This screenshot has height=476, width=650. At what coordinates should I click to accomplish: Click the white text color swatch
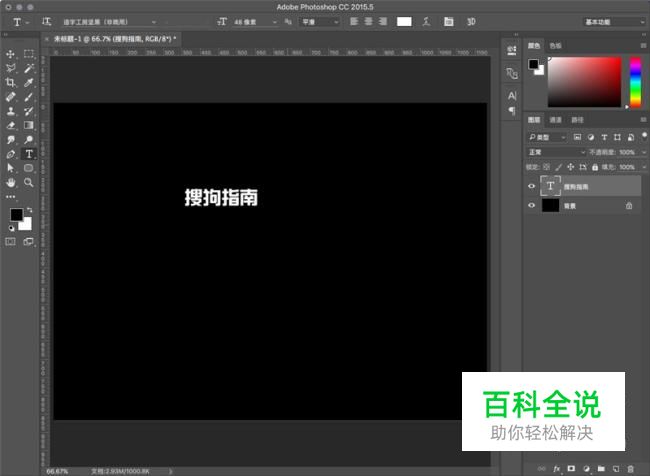coord(404,21)
